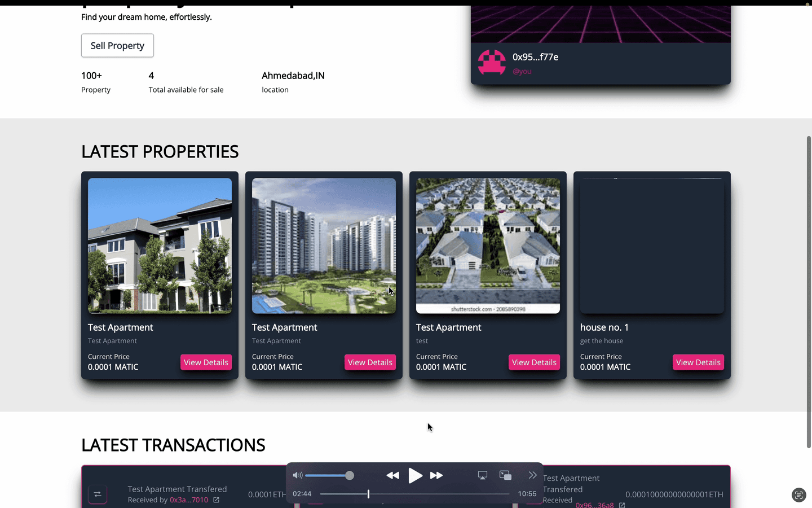Image resolution: width=812 pixels, height=508 pixels.
Task: Click the blank image of house no. 1
Action: [x=652, y=246]
